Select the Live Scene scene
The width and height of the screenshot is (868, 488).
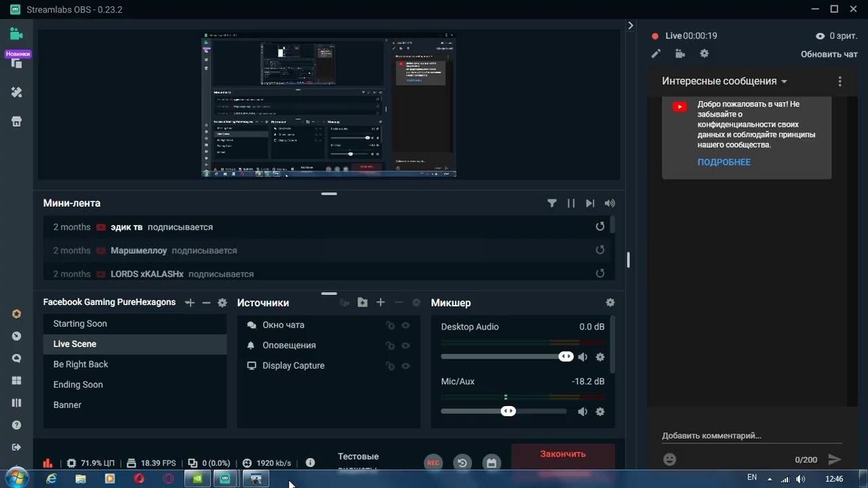point(135,344)
